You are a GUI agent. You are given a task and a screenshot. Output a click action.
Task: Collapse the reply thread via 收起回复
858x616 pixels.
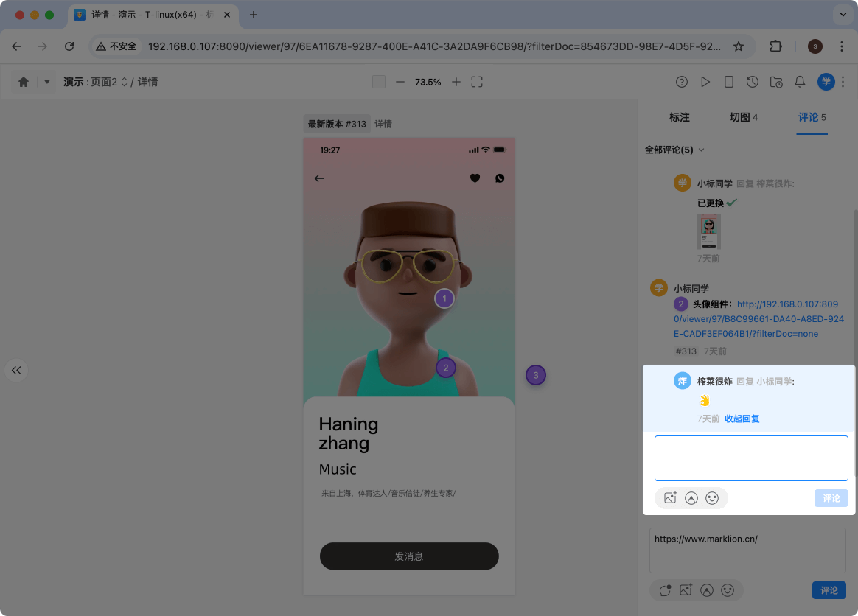click(742, 419)
